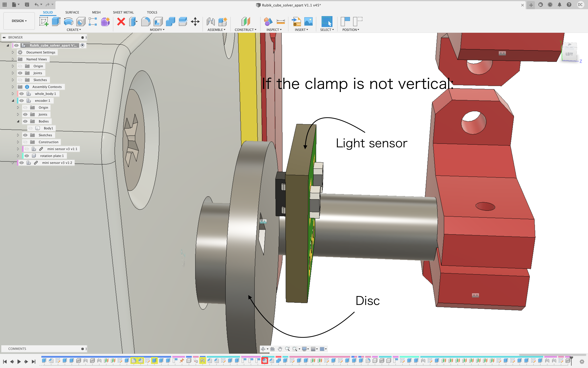The image size is (588, 368).
Task: Select the Insert SVG tool
Action: pos(296,21)
